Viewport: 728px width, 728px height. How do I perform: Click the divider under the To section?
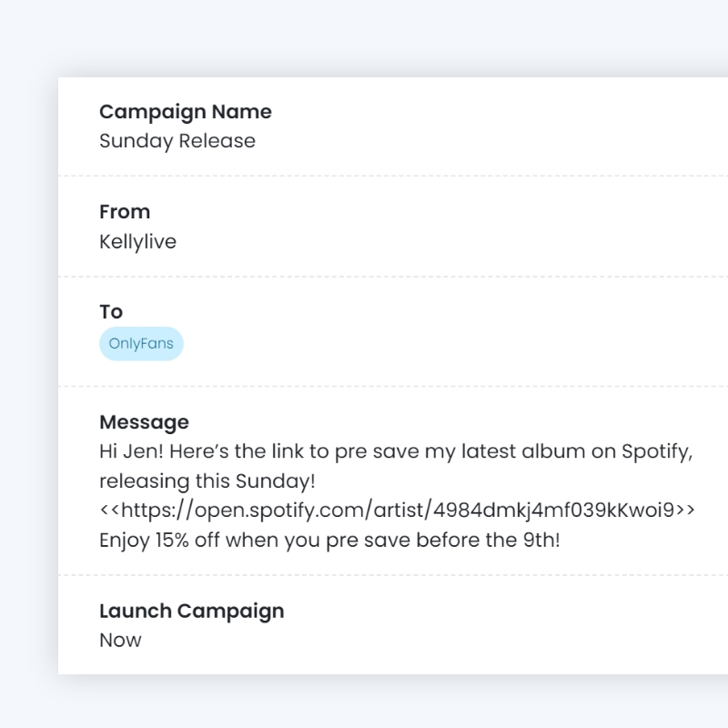391,384
